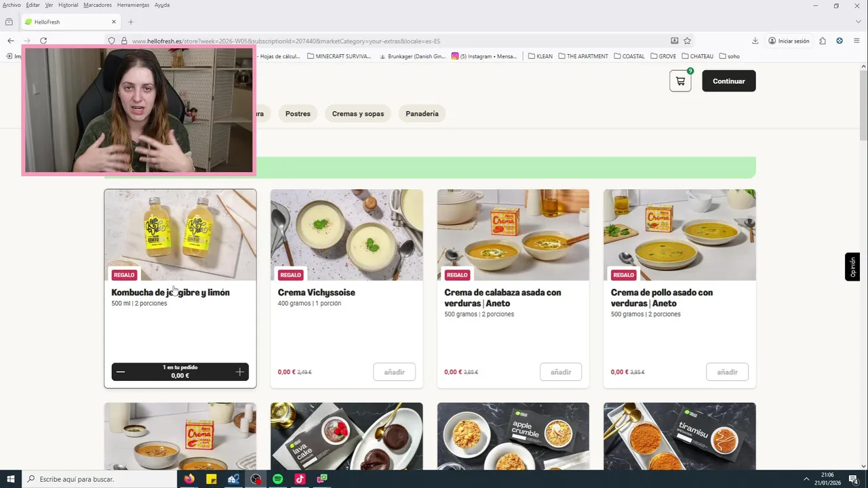This screenshot has width=868, height=488.
Task: Open THE APARTMENT bookmarks folder
Action: pyautogui.click(x=583, y=56)
